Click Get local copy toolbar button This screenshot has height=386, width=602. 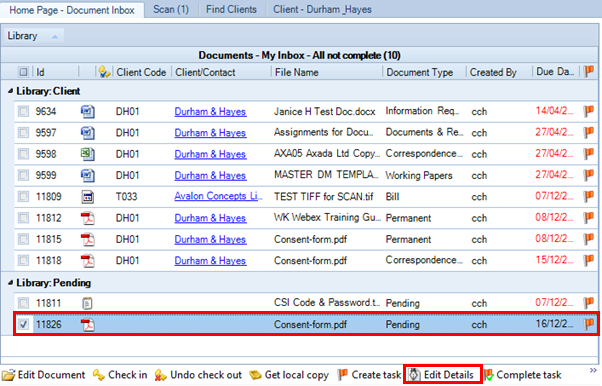(289, 375)
